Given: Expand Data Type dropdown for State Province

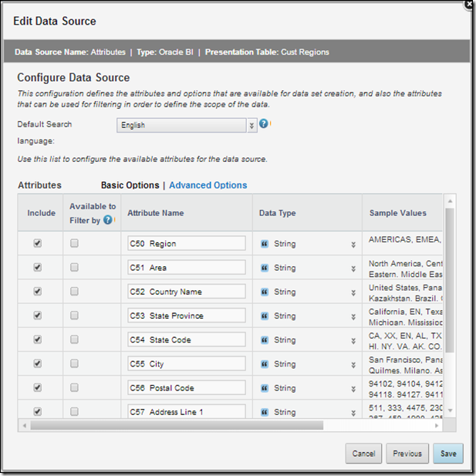Looking at the screenshot, I should pyautogui.click(x=353, y=316).
